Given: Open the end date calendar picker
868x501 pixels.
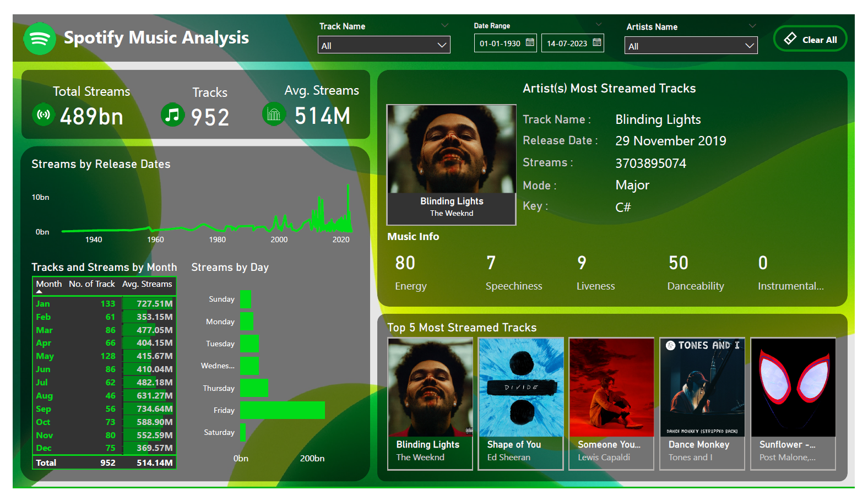Looking at the screenshot, I should 596,42.
